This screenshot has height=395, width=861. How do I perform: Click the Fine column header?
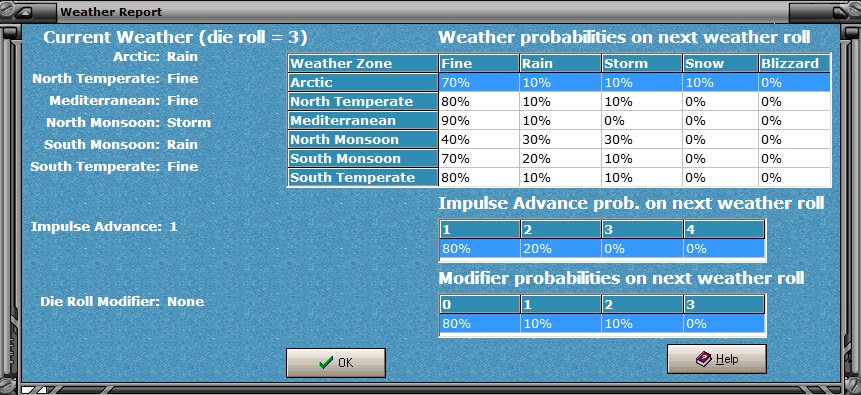point(479,63)
